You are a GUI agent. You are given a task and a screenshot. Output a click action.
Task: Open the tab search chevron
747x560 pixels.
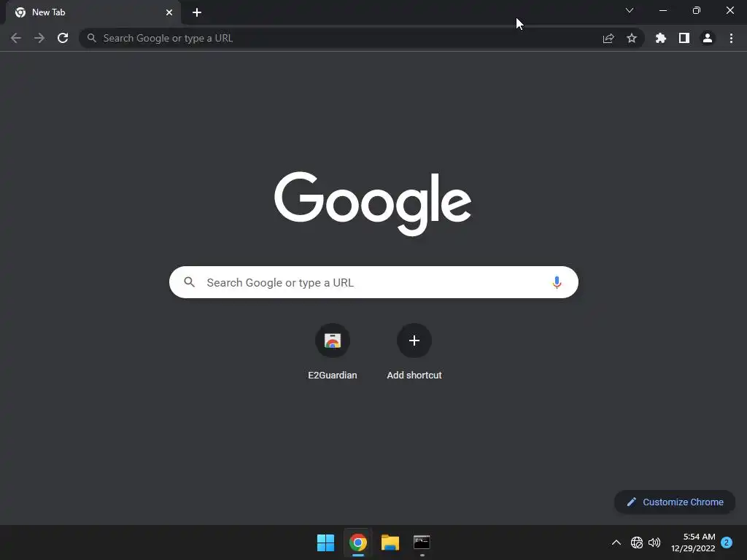coord(630,10)
